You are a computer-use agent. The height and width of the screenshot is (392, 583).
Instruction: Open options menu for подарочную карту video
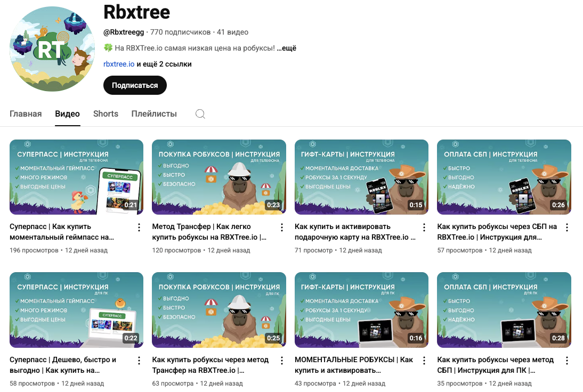point(424,227)
